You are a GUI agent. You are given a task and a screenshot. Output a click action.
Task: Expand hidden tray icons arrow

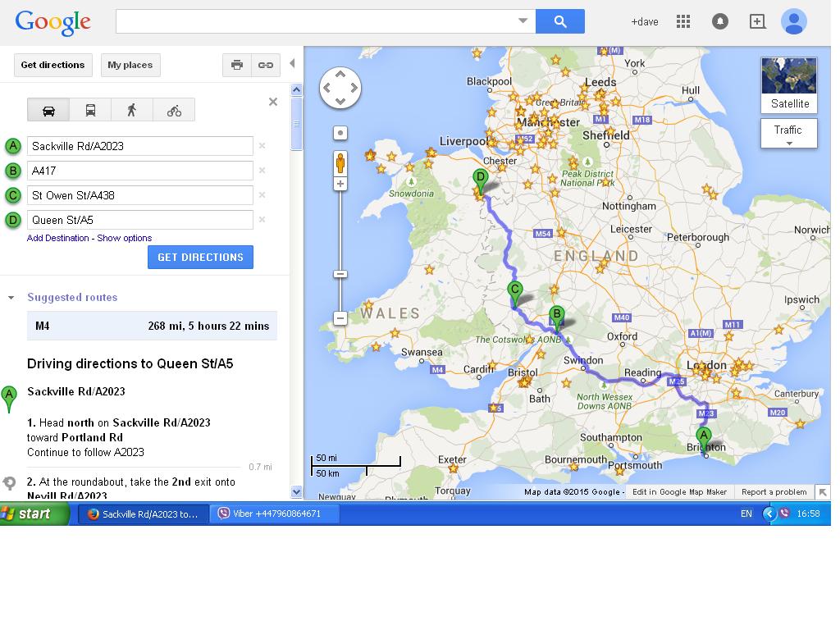(x=769, y=514)
